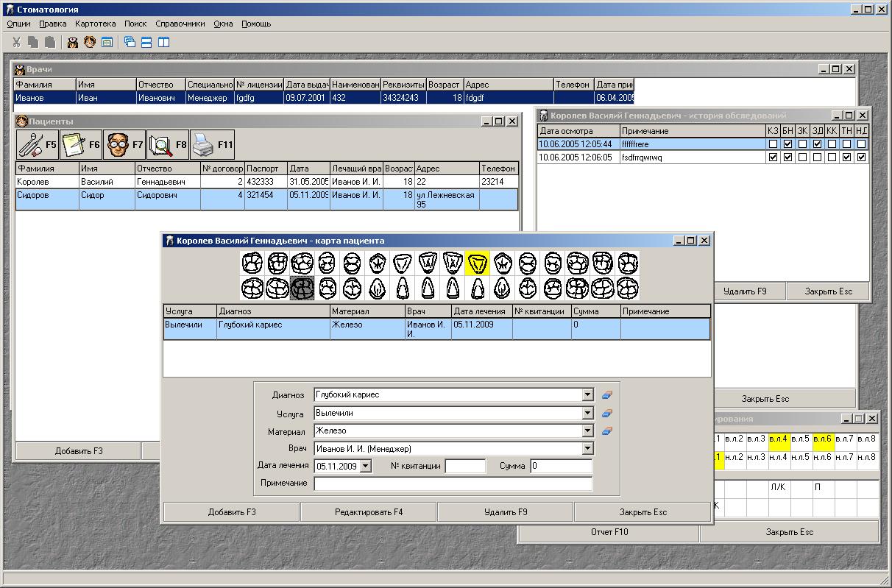
Task: Click the Сумма input field
Action: pyautogui.click(x=561, y=467)
